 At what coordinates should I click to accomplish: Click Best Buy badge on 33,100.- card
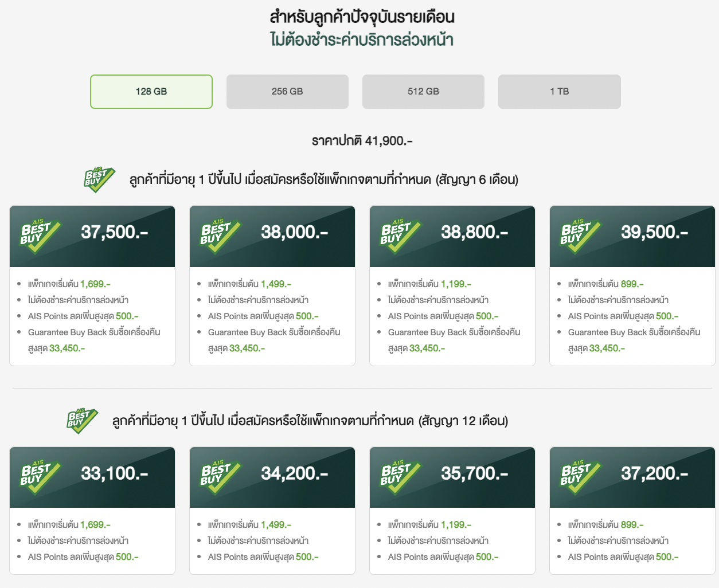40,477
